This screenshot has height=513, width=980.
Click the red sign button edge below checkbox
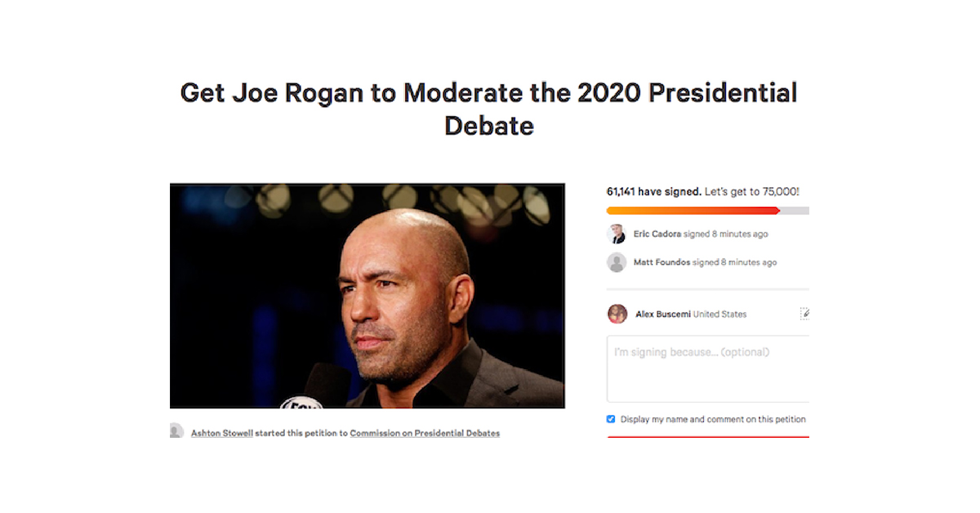(x=707, y=437)
